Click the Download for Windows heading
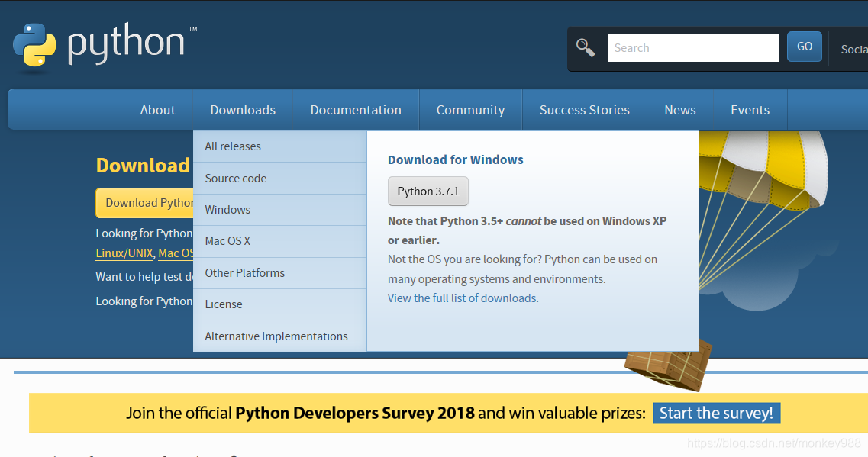The image size is (868, 457). [x=455, y=160]
